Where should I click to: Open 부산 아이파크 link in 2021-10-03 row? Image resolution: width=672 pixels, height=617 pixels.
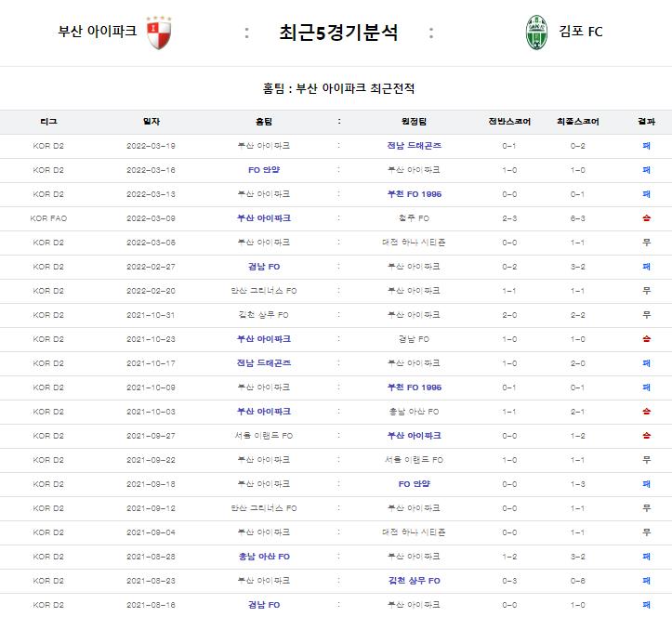pyautogui.click(x=264, y=412)
